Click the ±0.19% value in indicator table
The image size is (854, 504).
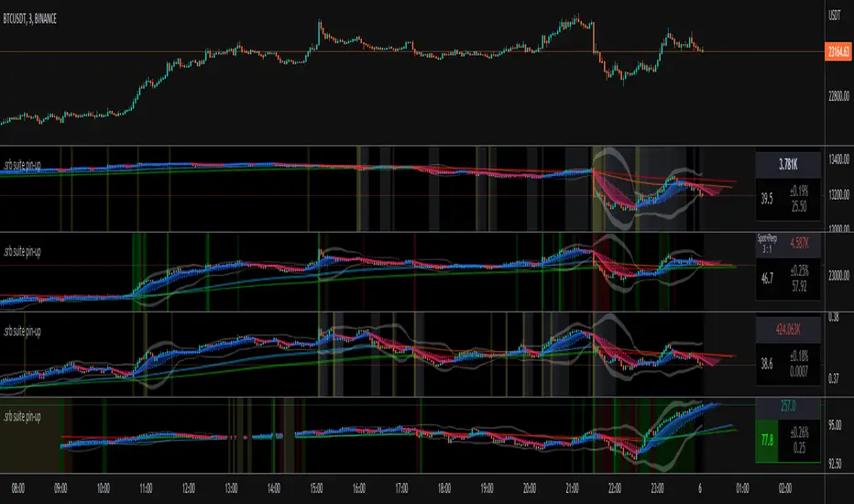pyautogui.click(x=799, y=192)
